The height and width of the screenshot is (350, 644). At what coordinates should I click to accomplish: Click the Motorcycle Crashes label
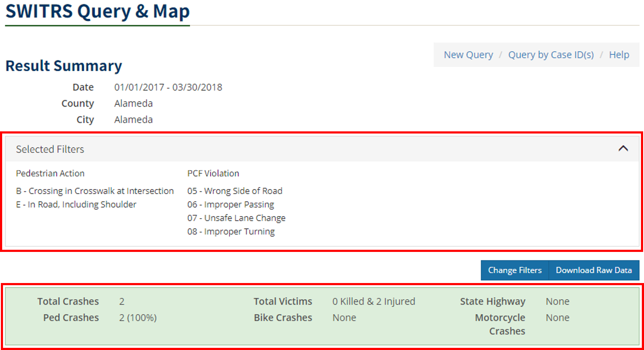[x=500, y=325]
